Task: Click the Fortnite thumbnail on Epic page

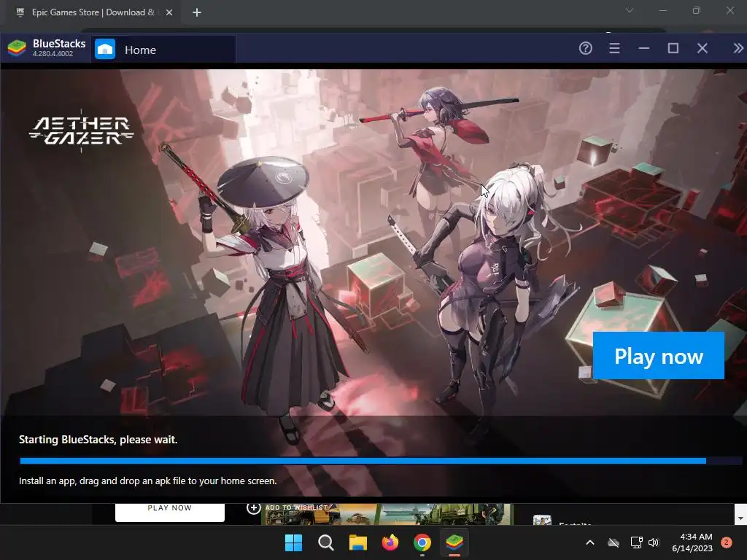Action: coord(542,520)
